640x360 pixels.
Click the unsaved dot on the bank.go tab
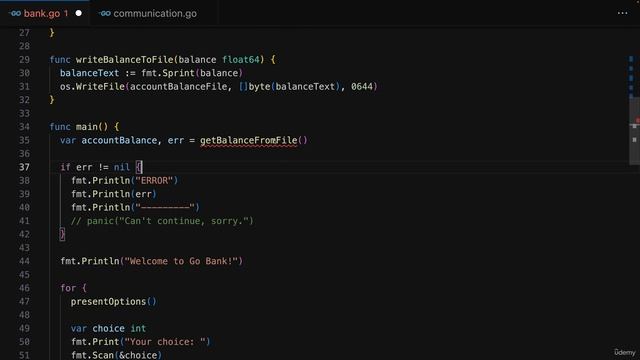pyautogui.click(x=79, y=13)
